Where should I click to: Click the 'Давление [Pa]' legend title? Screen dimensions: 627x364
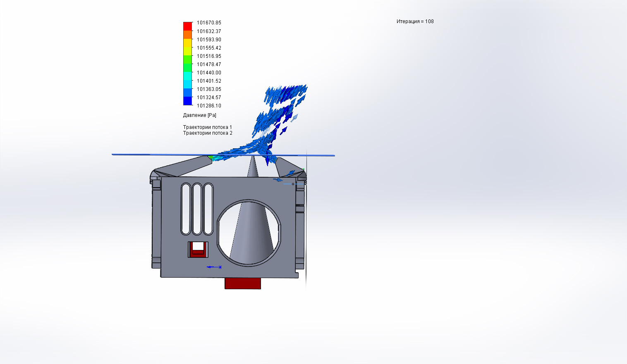click(200, 115)
